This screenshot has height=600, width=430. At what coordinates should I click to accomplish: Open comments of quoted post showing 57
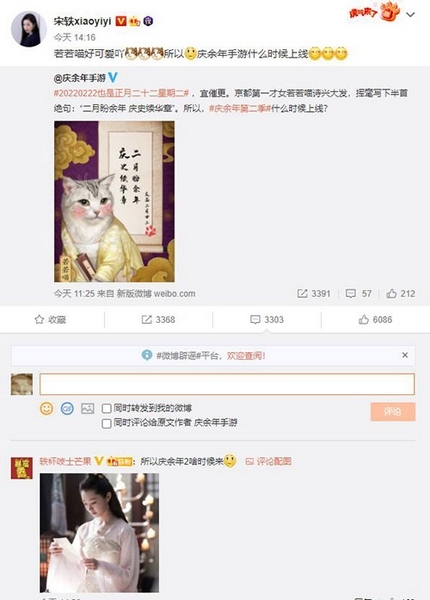click(358, 293)
